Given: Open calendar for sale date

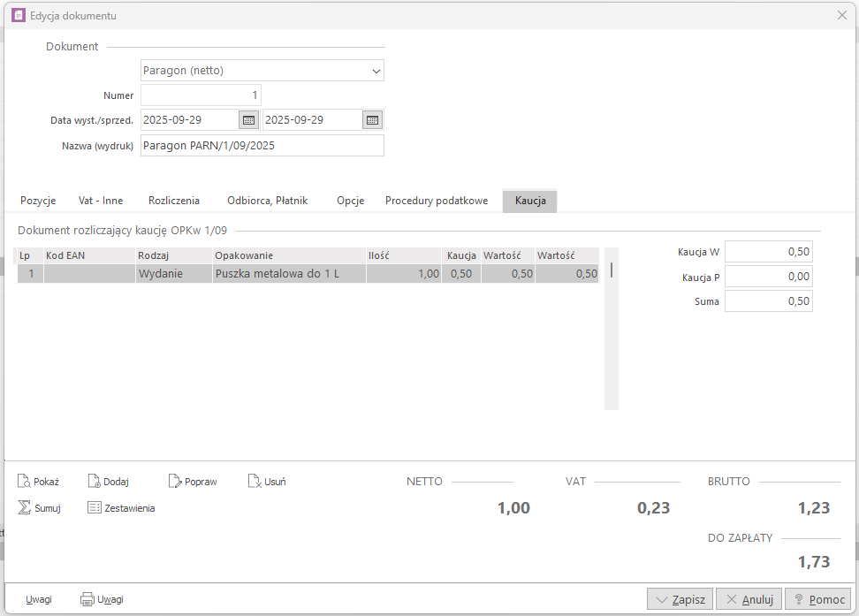Looking at the screenshot, I should (372, 120).
